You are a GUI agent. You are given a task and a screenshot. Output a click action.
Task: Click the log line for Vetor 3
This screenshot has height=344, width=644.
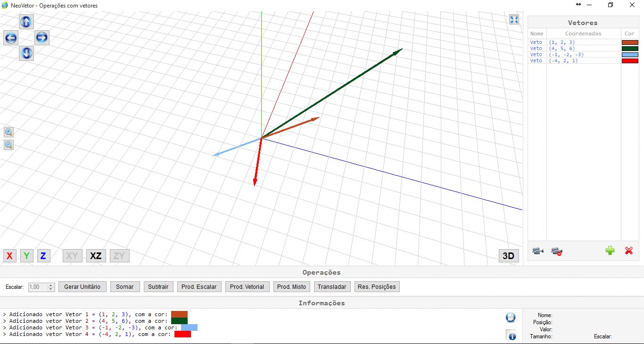(100, 327)
